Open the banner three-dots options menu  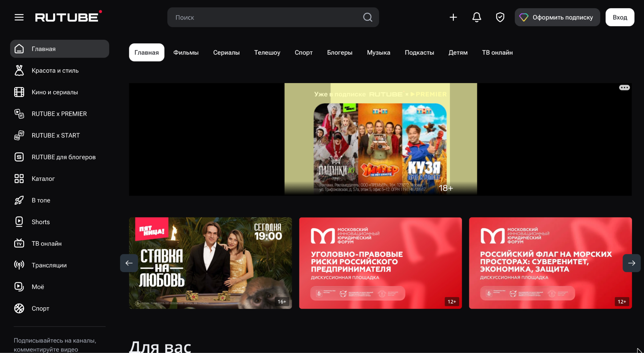pos(624,88)
